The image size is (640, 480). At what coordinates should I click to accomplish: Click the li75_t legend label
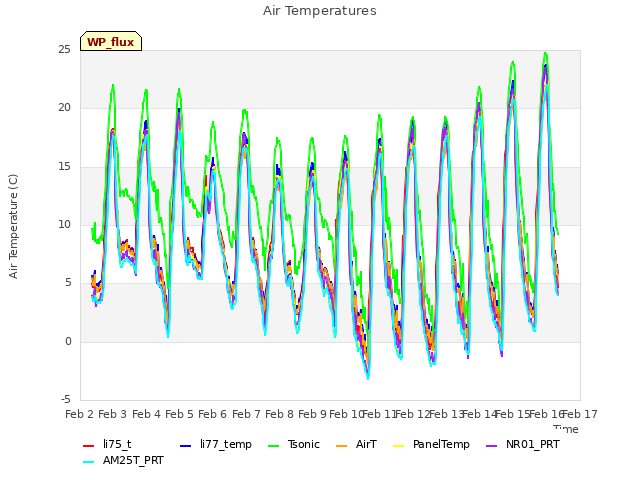117,444
